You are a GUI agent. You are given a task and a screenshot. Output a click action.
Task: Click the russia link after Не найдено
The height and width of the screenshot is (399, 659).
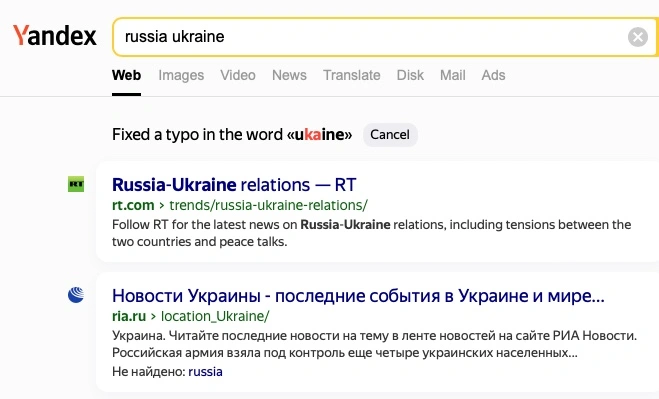tap(206, 372)
